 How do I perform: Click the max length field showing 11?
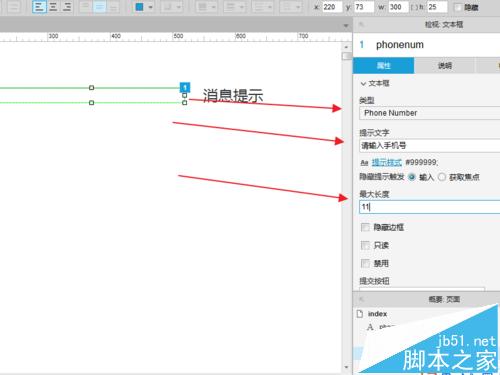coord(430,207)
